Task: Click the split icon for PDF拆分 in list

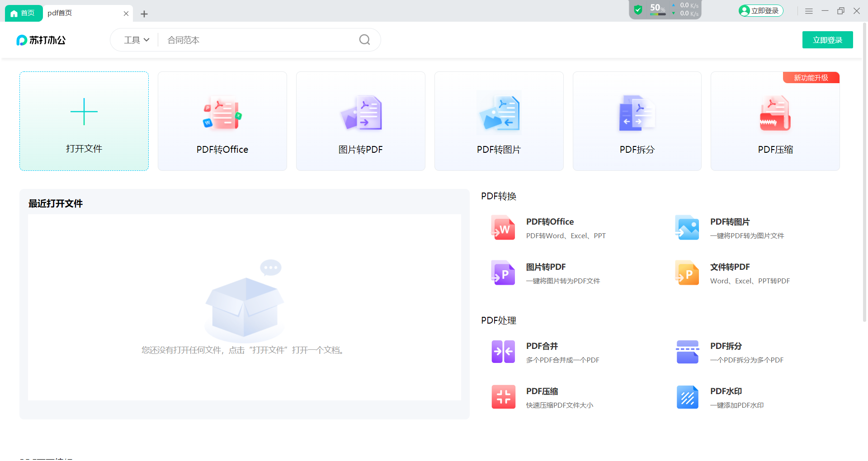Action: (687, 352)
